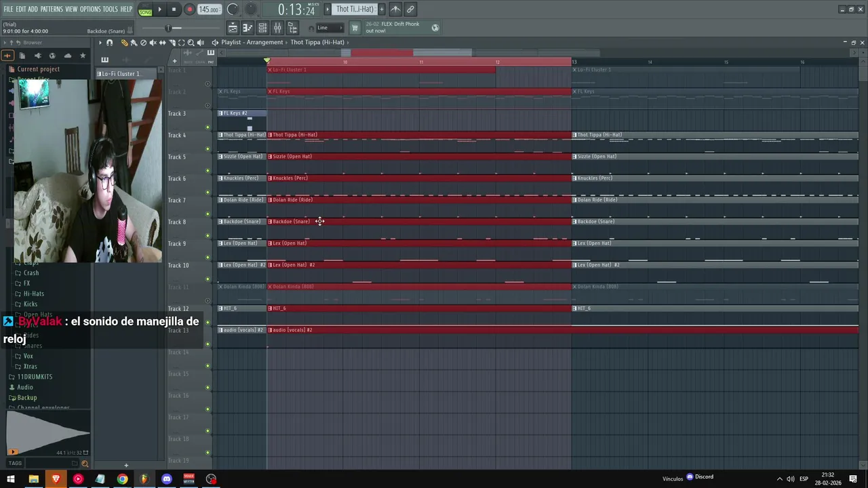Image resolution: width=868 pixels, height=488 pixels.
Task: Open the picker dropdown beside Lo-Fi Cluster 1
Action: [161, 70]
